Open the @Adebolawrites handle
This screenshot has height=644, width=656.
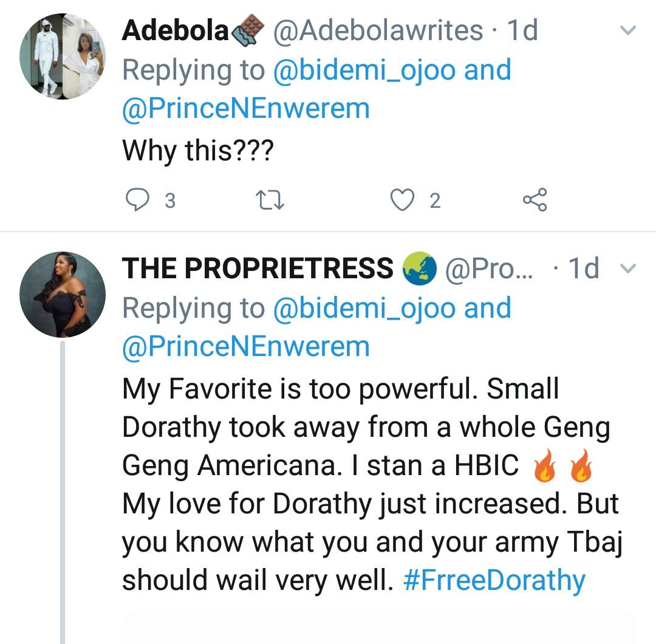tap(378, 30)
